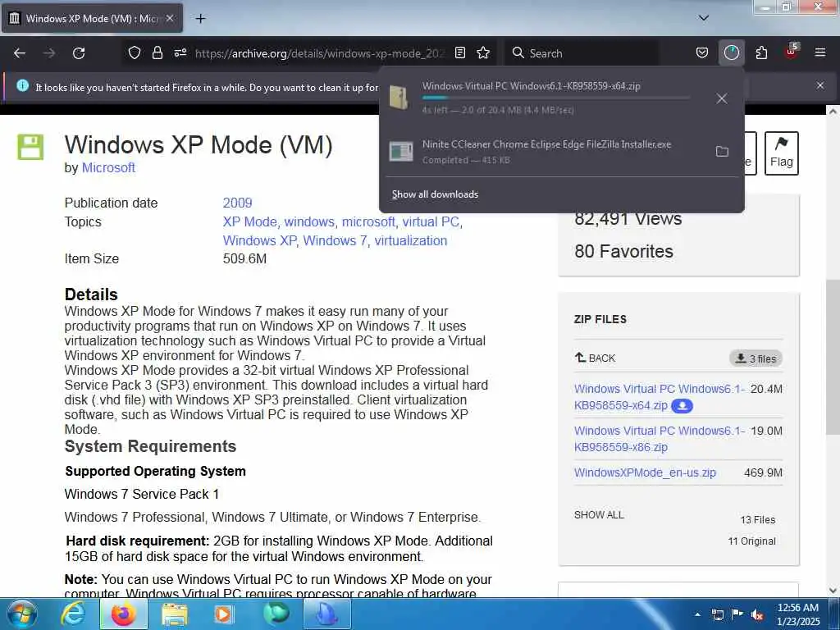Launch Internet Explorer from the taskbar
Image resolution: width=840 pixels, height=630 pixels.
click(x=72, y=614)
